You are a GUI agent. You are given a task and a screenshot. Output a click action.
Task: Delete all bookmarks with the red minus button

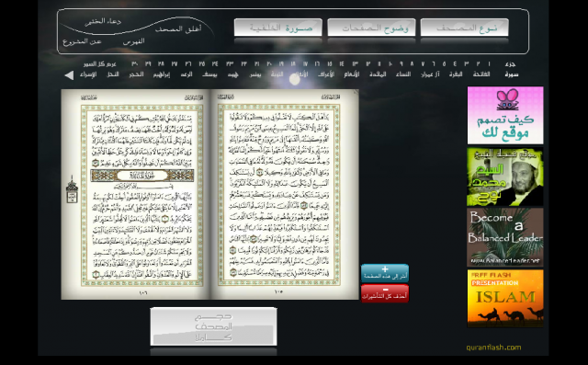[x=385, y=293]
